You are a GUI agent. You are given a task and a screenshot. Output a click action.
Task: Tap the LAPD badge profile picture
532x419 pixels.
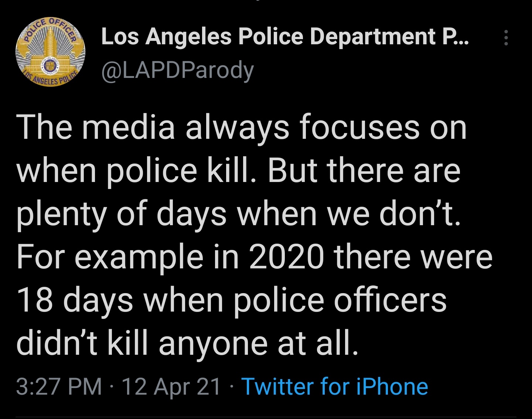pos(50,52)
